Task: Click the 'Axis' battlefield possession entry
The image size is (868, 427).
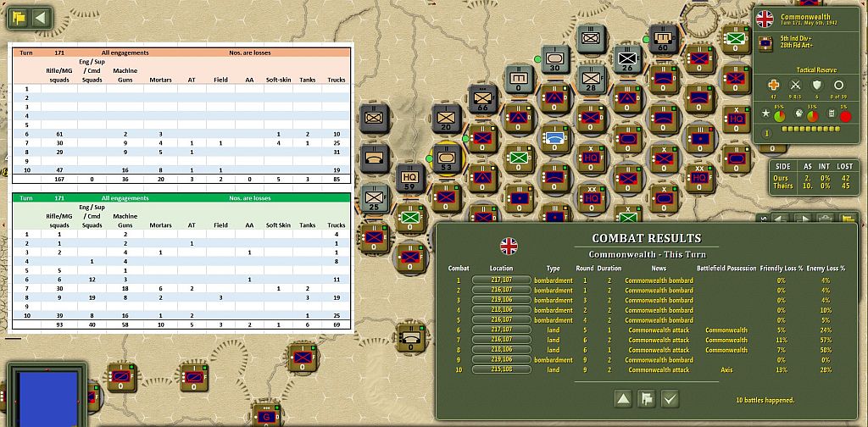Action: pos(726,369)
